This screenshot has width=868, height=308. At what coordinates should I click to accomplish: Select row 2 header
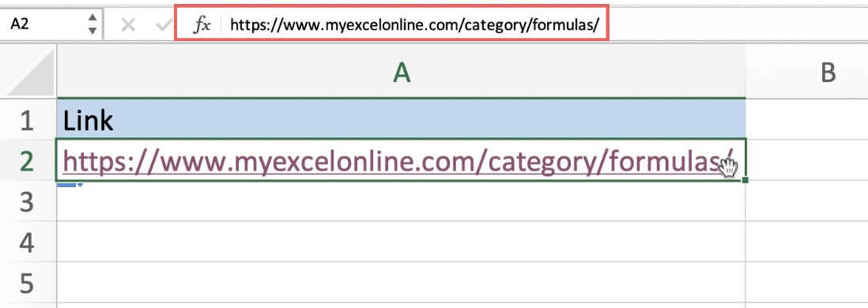click(x=28, y=160)
